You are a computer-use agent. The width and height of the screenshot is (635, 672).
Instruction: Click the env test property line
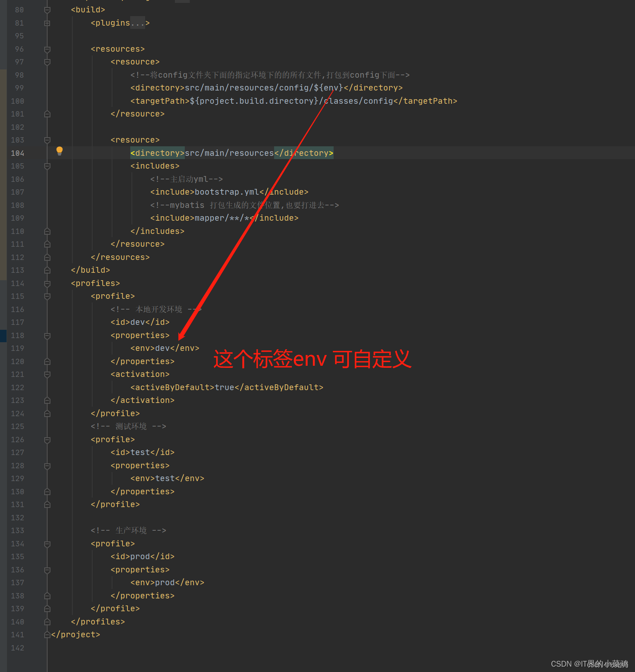(167, 479)
